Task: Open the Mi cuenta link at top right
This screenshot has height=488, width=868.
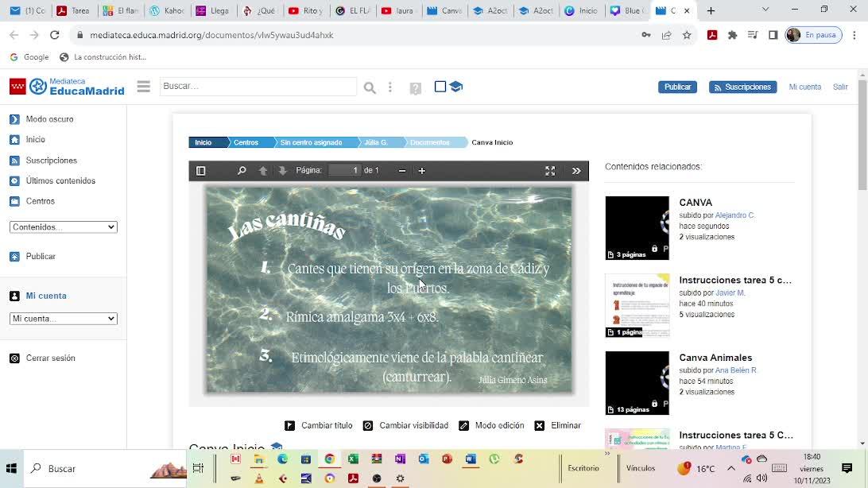Action: 804,87
